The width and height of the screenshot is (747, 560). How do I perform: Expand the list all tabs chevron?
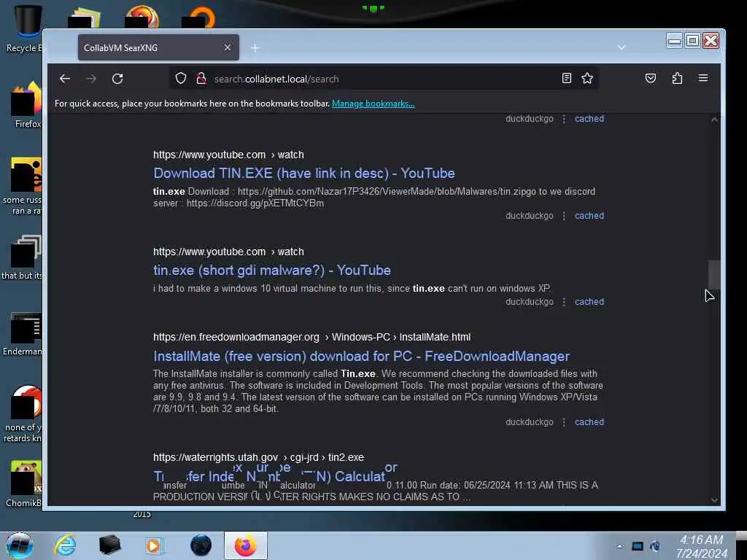pos(622,47)
